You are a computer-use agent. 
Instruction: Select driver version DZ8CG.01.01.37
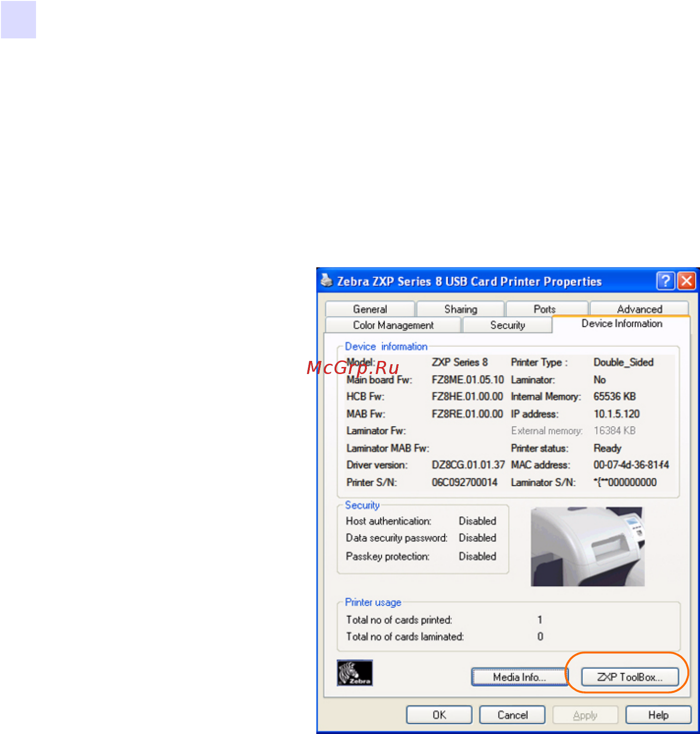coord(468,465)
